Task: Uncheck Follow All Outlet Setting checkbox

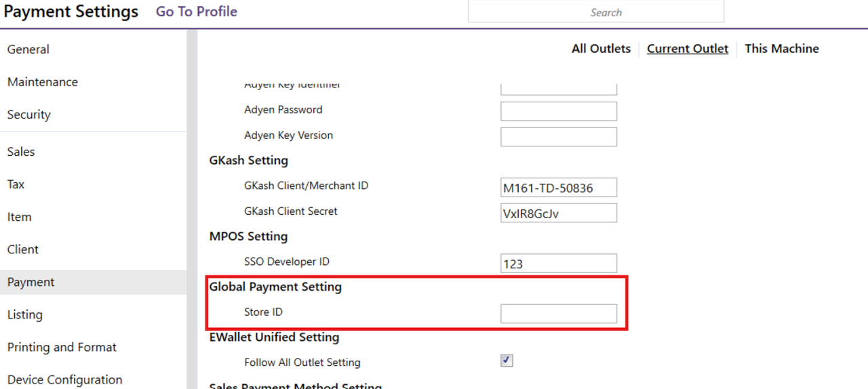Action: 507,361
